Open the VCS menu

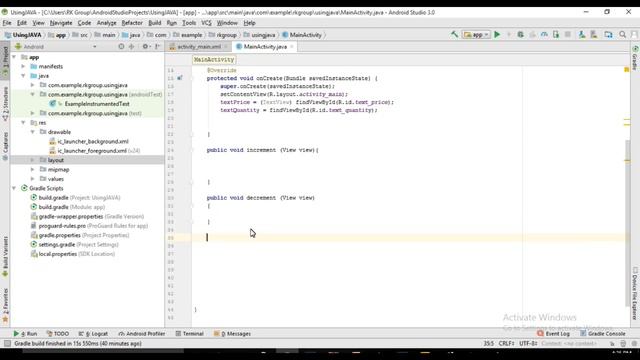[x=207, y=23]
